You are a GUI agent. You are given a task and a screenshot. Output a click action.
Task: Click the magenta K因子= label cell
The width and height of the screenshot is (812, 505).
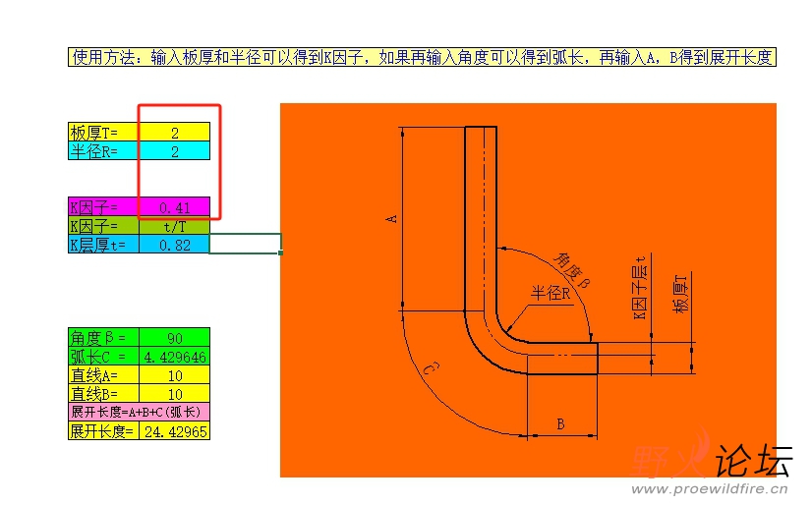pyautogui.click(x=103, y=207)
